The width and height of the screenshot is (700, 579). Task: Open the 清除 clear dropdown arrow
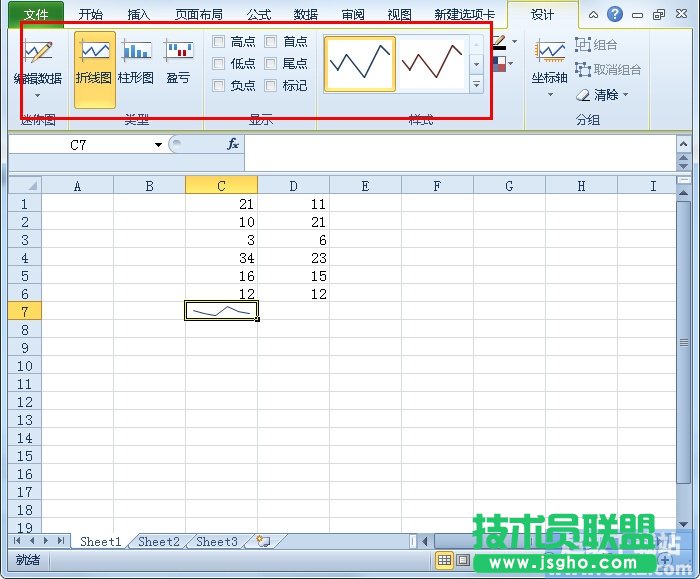626,95
